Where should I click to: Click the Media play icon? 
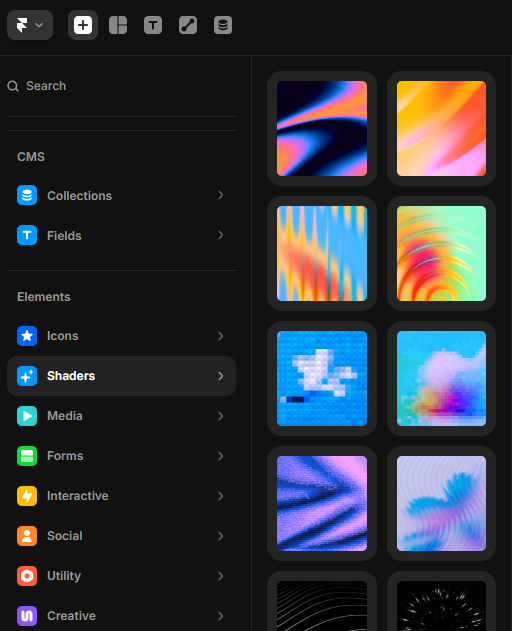tap(27, 416)
